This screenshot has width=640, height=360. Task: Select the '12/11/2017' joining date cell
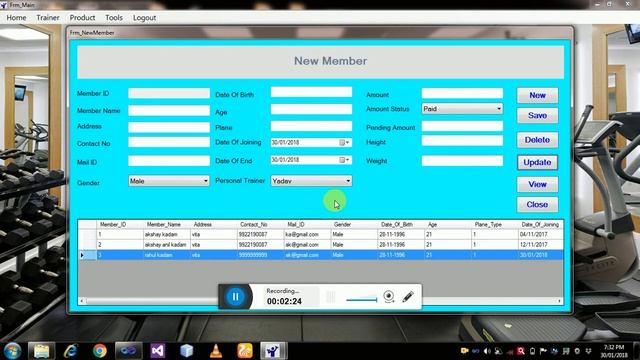(x=540, y=244)
